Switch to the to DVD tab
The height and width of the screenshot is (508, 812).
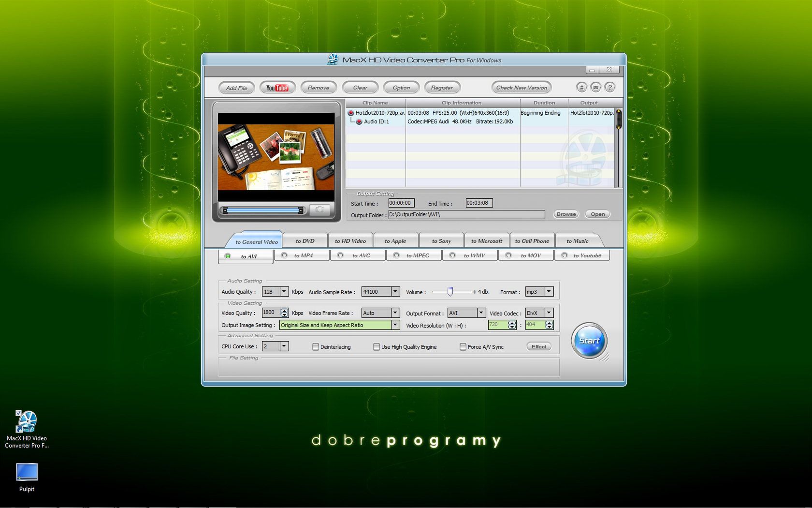coord(305,241)
